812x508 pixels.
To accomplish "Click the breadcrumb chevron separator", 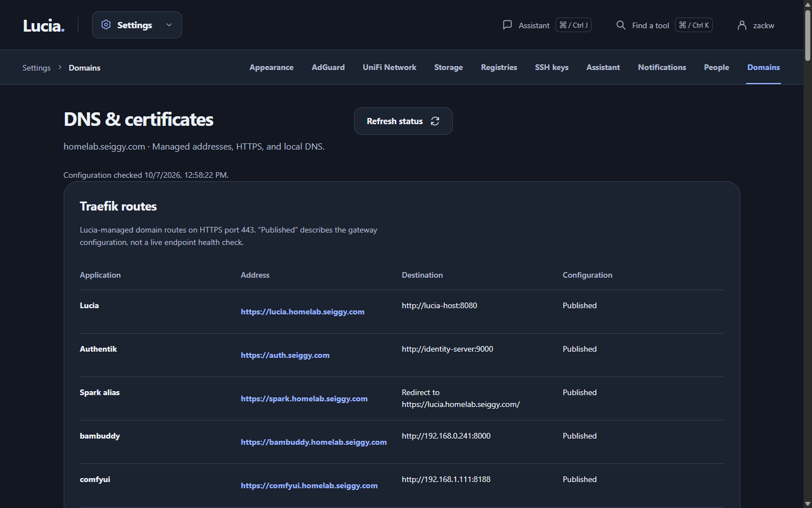I will pyautogui.click(x=60, y=67).
